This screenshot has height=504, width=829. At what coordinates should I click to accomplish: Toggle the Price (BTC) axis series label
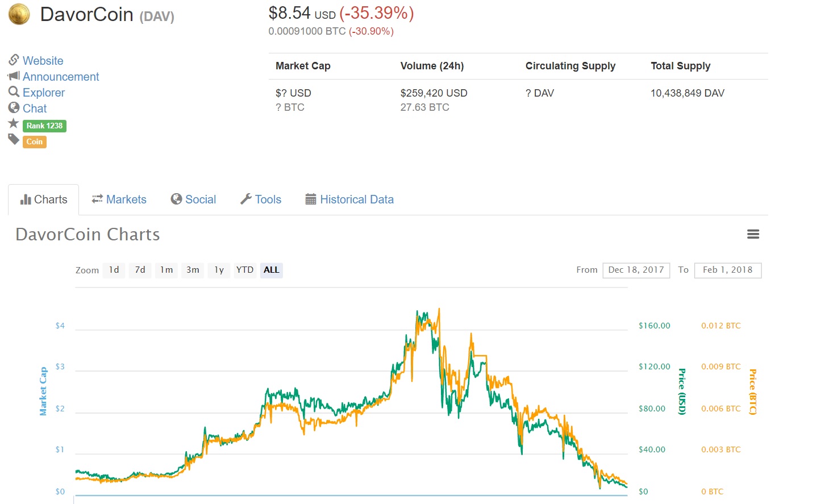click(752, 392)
